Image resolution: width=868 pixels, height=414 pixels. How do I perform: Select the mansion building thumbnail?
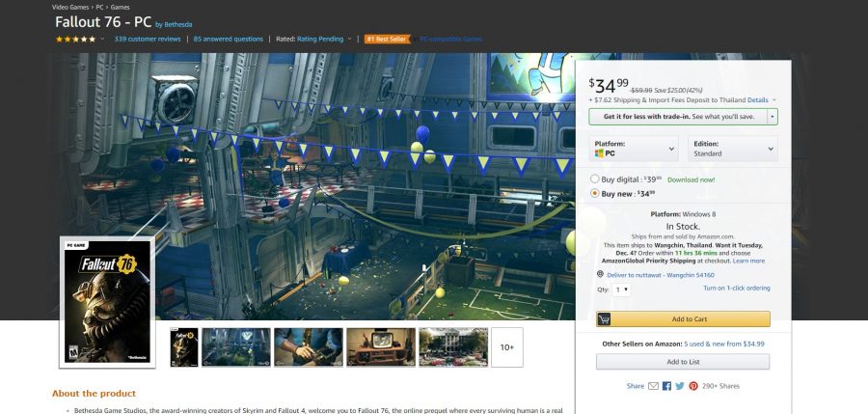point(453,347)
